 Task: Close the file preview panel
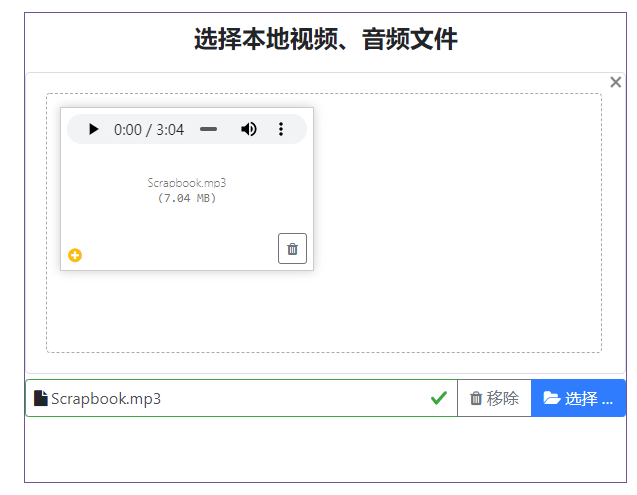[x=615, y=82]
